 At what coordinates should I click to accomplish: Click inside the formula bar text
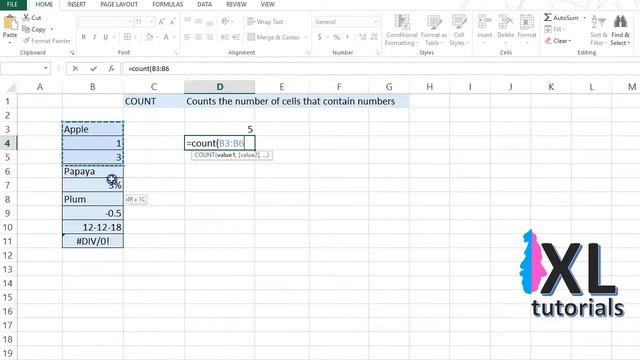[x=149, y=69]
